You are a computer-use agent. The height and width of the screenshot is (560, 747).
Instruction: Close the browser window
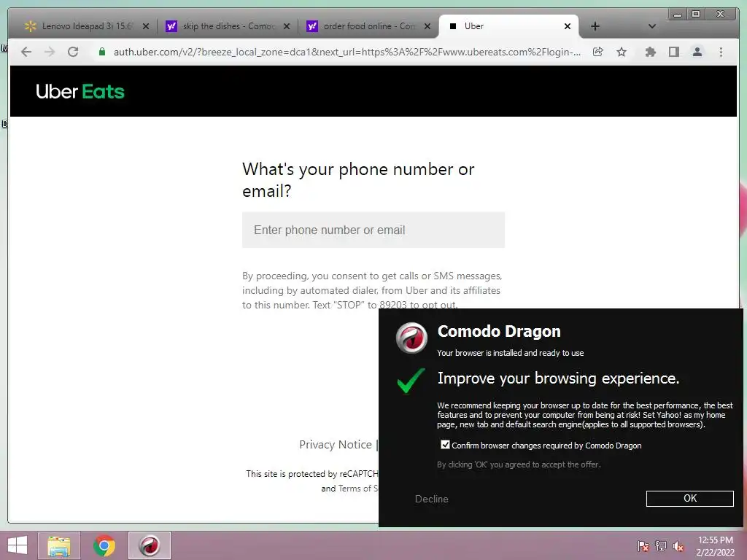[720, 15]
